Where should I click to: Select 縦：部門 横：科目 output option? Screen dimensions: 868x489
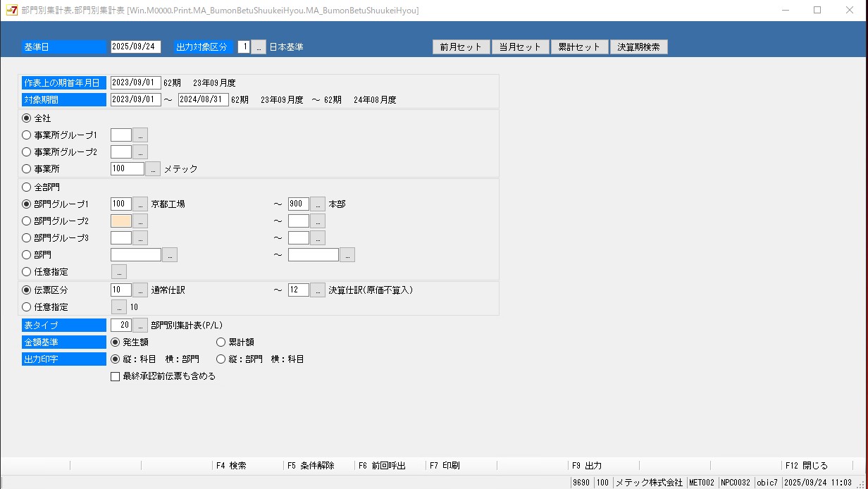(x=221, y=359)
